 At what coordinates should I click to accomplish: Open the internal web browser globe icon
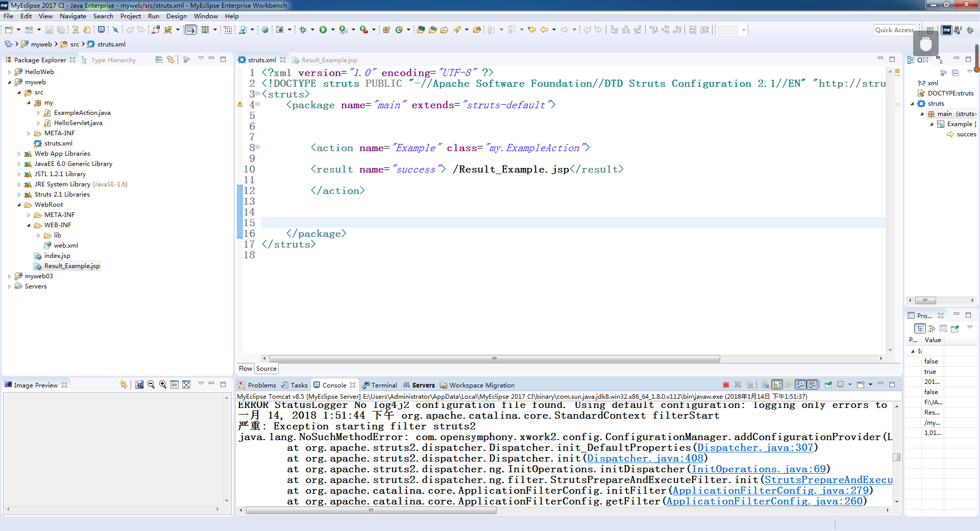265,30
